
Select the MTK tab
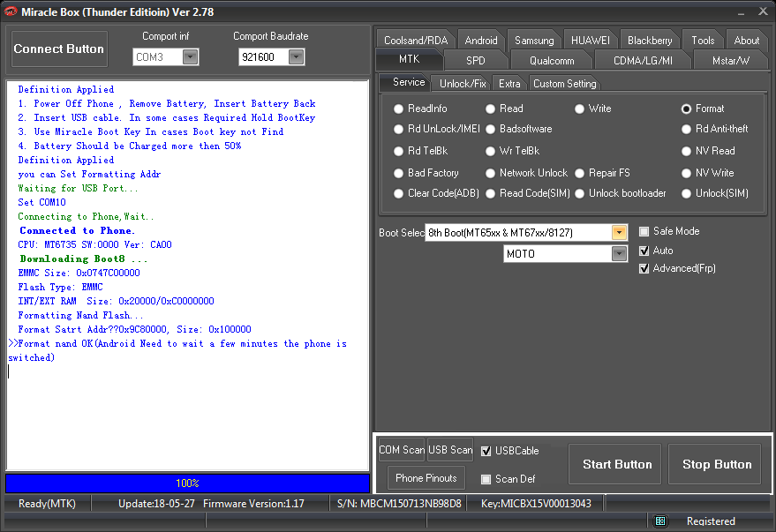click(x=410, y=59)
